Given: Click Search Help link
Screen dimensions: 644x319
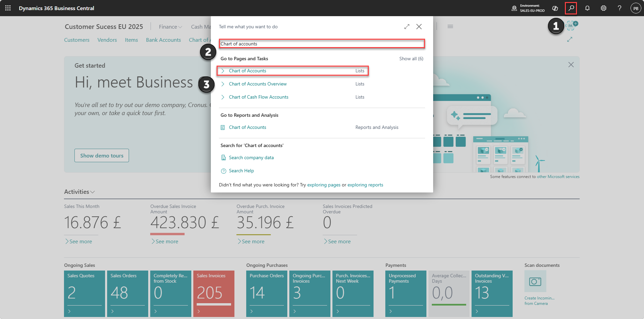Looking at the screenshot, I should [x=241, y=171].
